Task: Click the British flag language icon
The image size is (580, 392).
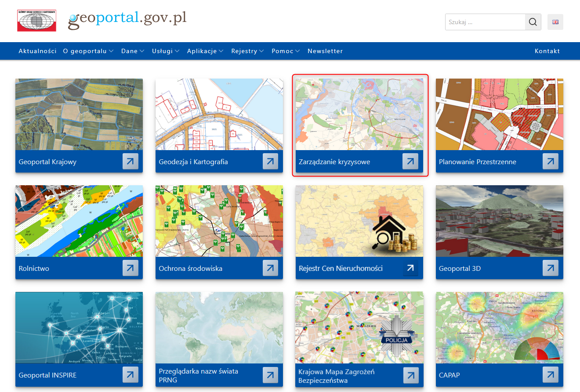Action: pos(555,22)
